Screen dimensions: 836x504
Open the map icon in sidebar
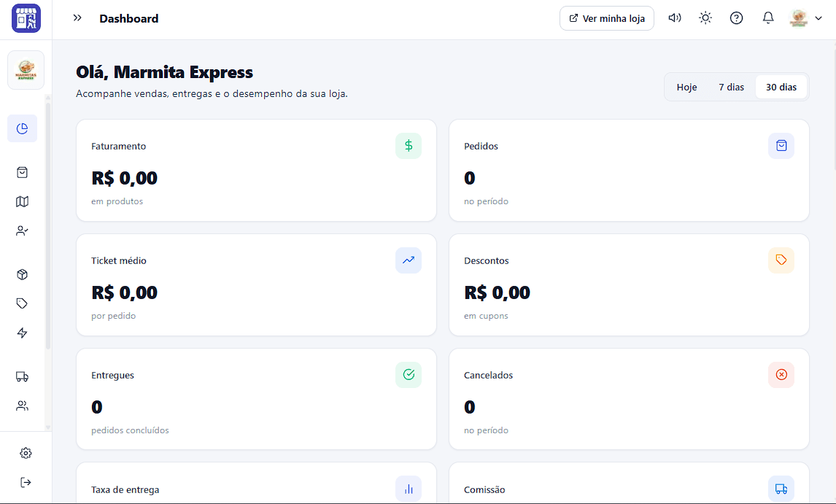click(22, 201)
